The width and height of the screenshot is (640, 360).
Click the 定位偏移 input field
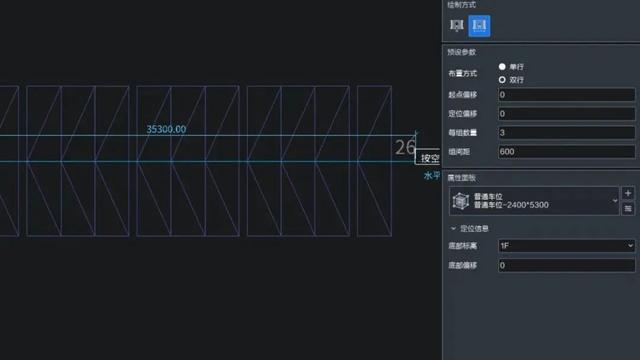567,113
